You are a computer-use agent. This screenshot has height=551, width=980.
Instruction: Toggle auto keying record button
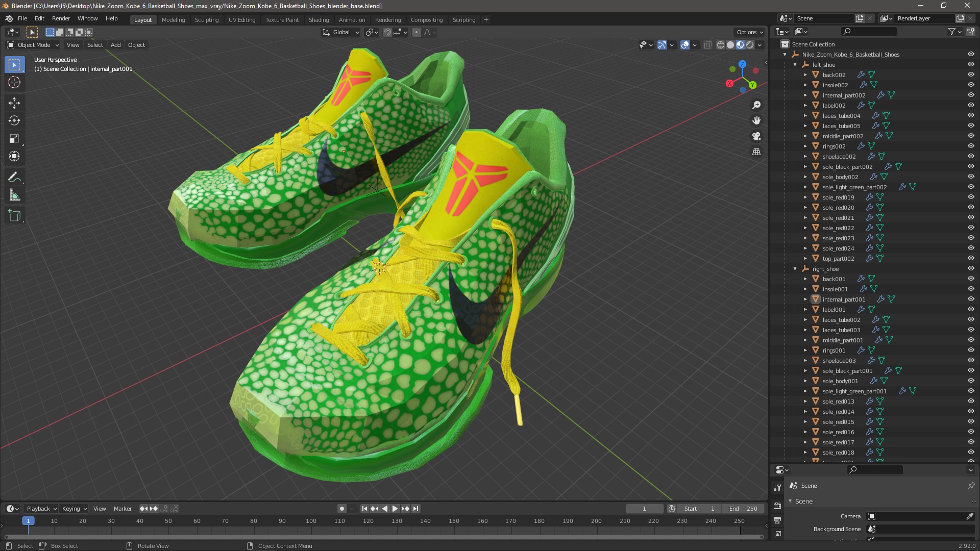pos(342,509)
